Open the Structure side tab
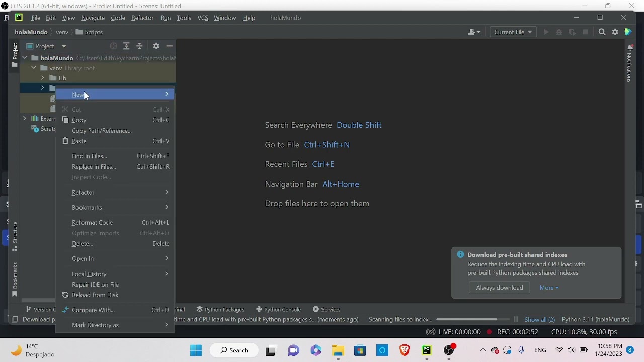 (15, 236)
